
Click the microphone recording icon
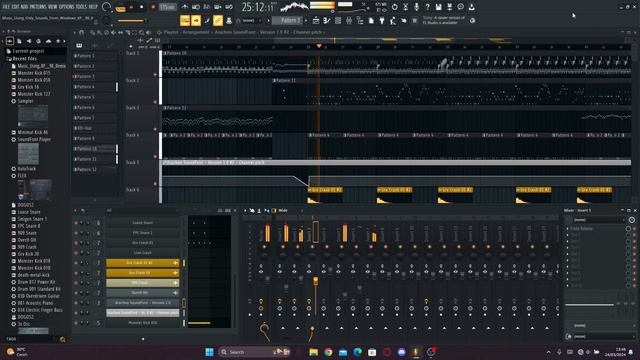click(416, 7)
